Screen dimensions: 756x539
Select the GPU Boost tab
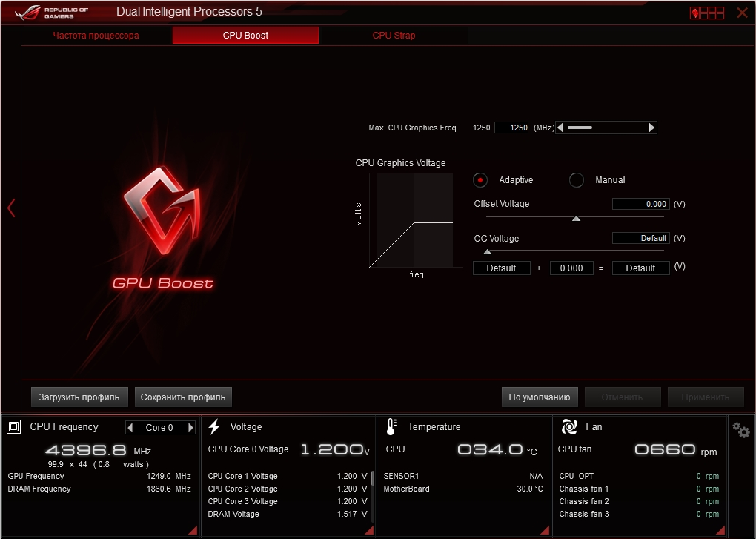pos(245,35)
